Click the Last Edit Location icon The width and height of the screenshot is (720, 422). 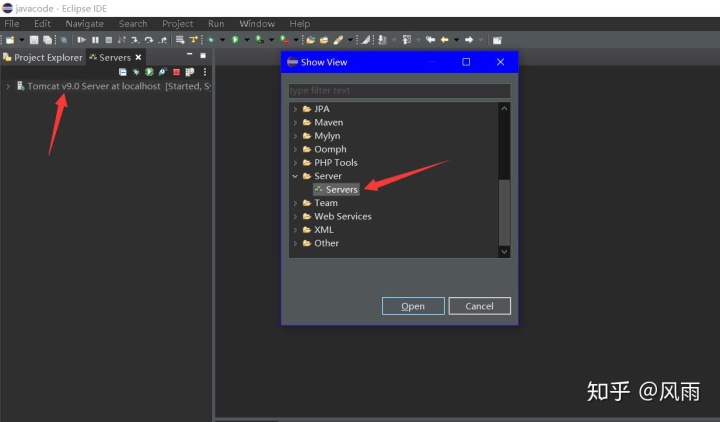pyautogui.click(x=430, y=40)
